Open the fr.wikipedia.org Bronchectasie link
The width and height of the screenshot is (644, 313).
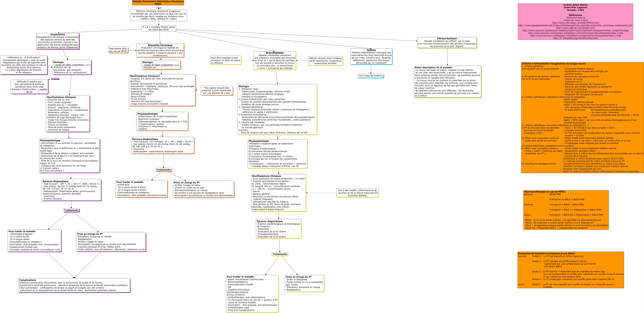(x=575, y=38)
